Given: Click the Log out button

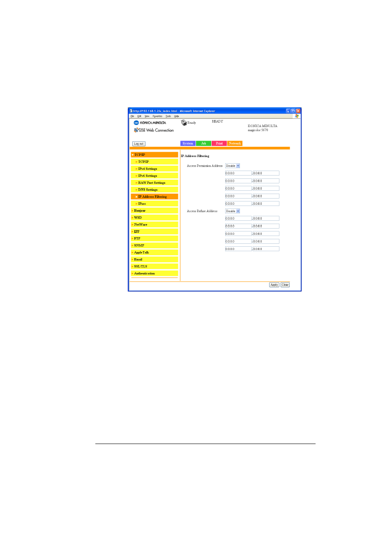Looking at the screenshot, I should click(x=139, y=144).
